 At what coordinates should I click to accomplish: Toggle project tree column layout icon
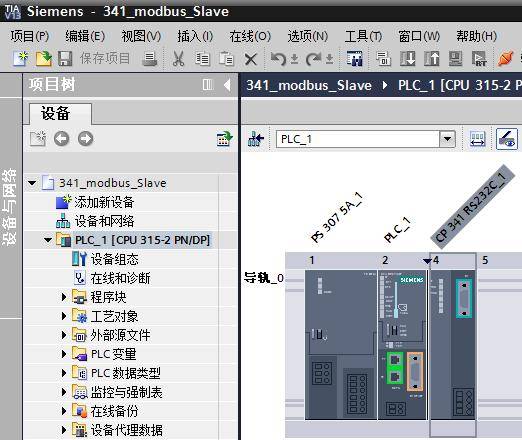click(x=208, y=85)
